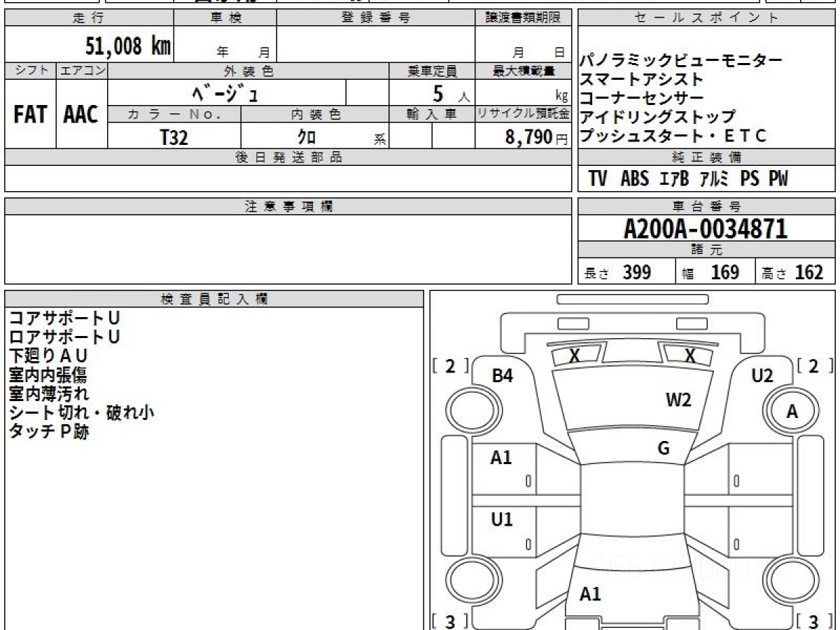840x630 pixels.
Task: Select the T32 color number
Action: point(174,137)
